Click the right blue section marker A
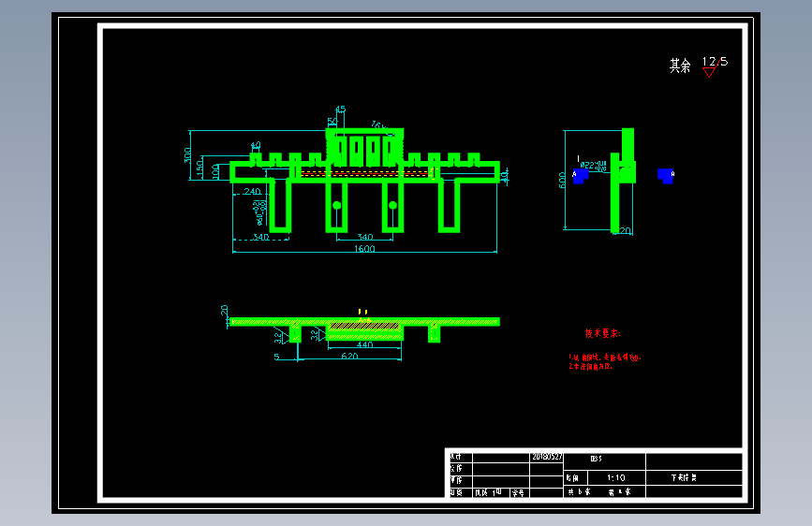The image size is (812, 526). (666, 176)
